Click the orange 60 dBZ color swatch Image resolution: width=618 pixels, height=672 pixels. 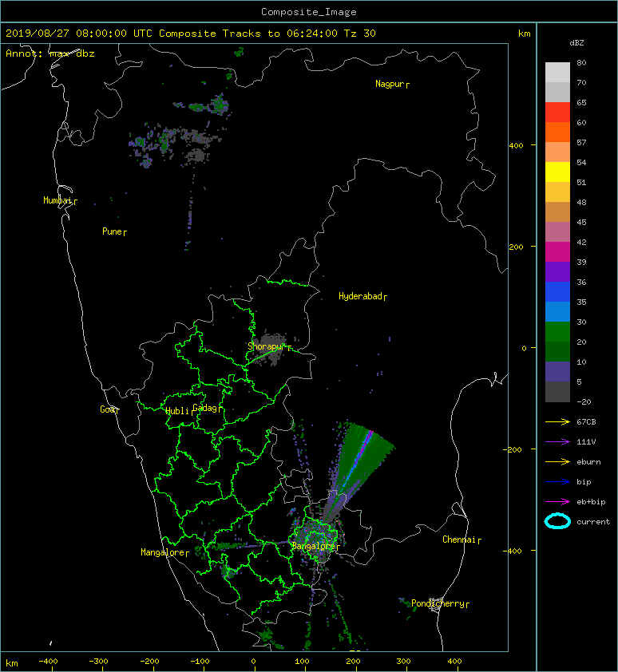pos(557,132)
